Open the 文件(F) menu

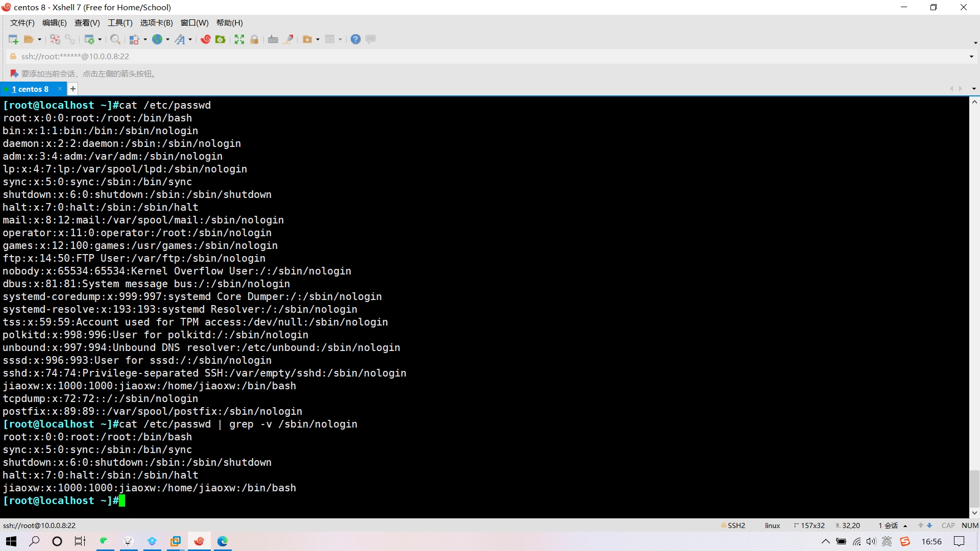point(22,22)
